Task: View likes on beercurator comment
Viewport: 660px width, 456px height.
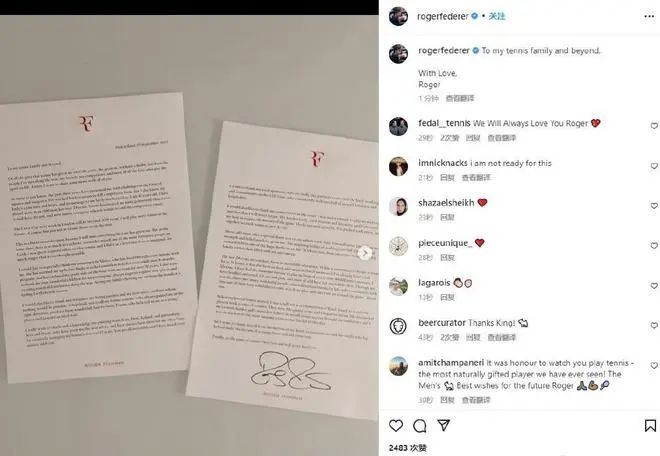Action: tap(450, 337)
